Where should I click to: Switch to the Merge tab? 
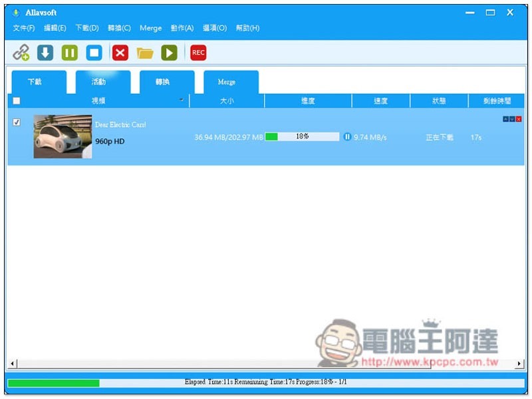(x=227, y=82)
